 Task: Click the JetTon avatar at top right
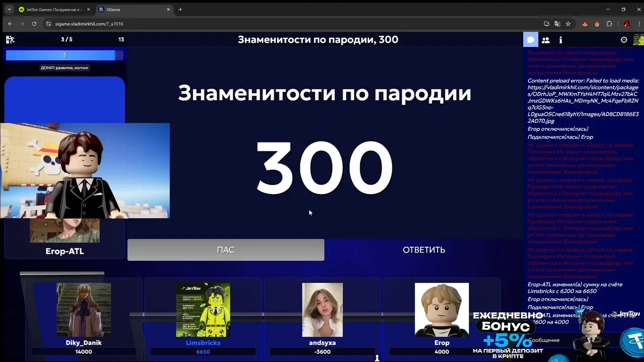click(x=638, y=40)
